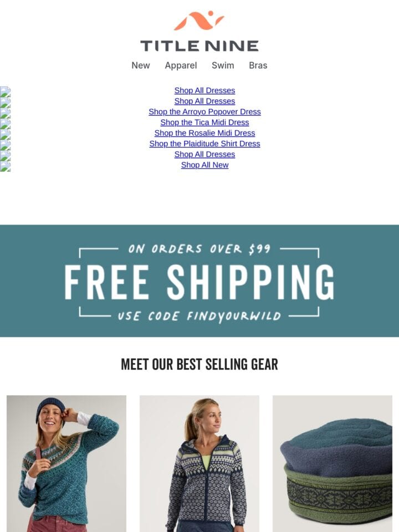Open the Shop All New link
399x532 pixels.
(204, 165)
